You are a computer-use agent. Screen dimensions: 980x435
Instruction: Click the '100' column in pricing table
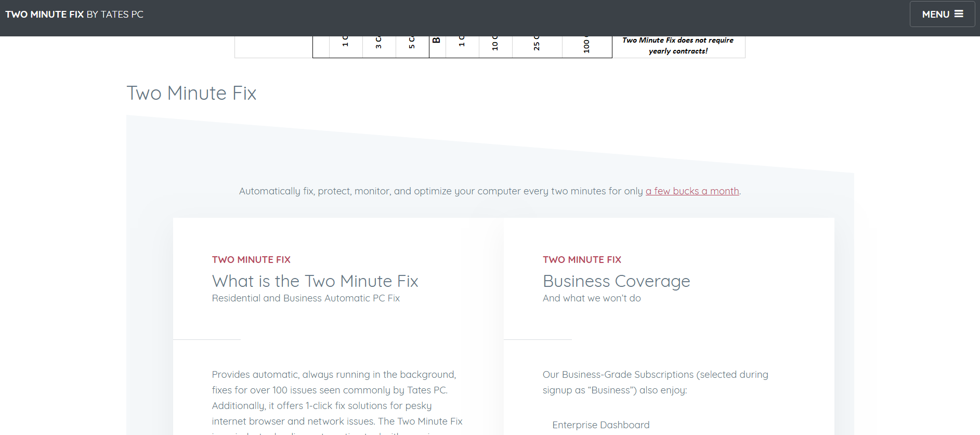(x=586, y=46)
